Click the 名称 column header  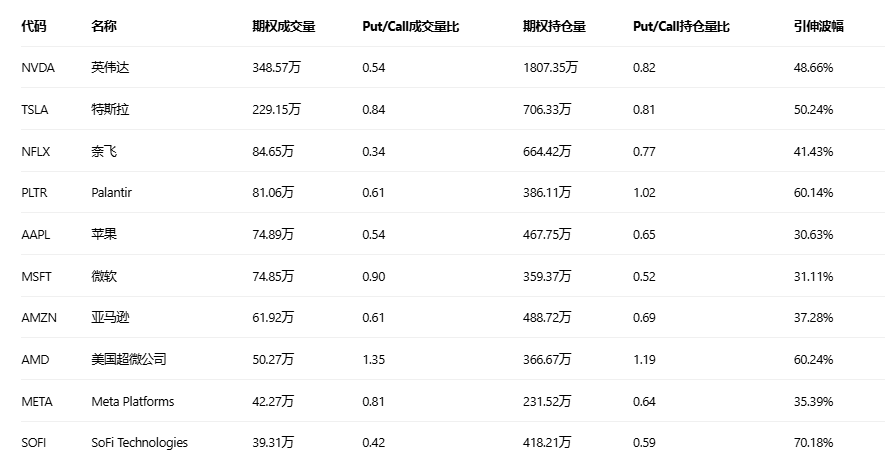(x=103, y=26)
